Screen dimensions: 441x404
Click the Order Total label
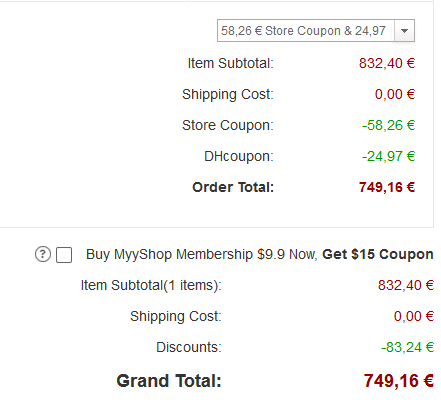[233, 187]
